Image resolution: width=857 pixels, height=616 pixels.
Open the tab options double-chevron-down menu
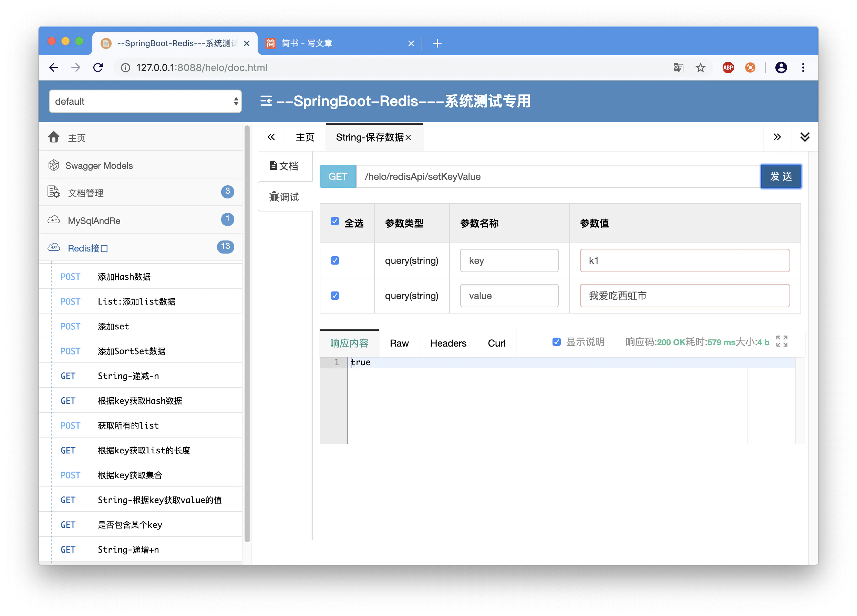click(805, 137)
